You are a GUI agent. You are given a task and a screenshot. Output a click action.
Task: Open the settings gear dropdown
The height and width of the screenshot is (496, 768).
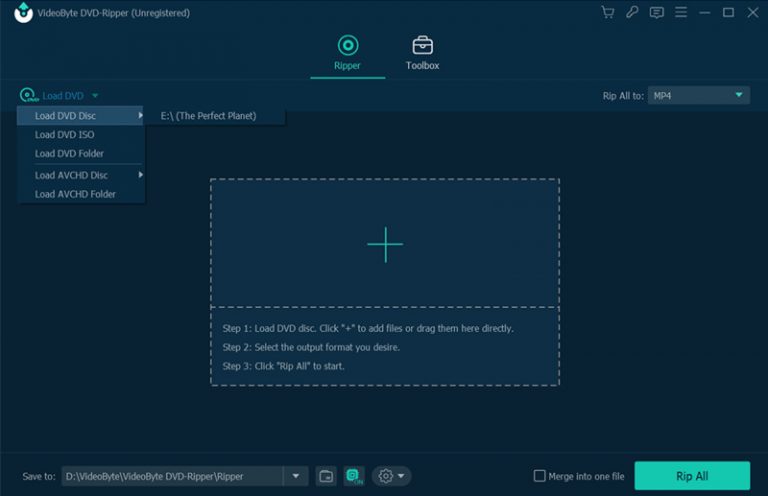(x=390, y=476)
